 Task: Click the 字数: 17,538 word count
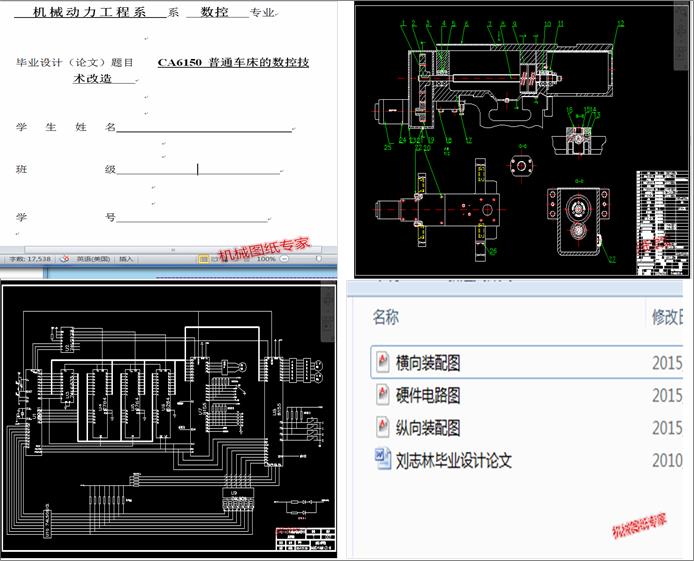[x=30, y=259]
